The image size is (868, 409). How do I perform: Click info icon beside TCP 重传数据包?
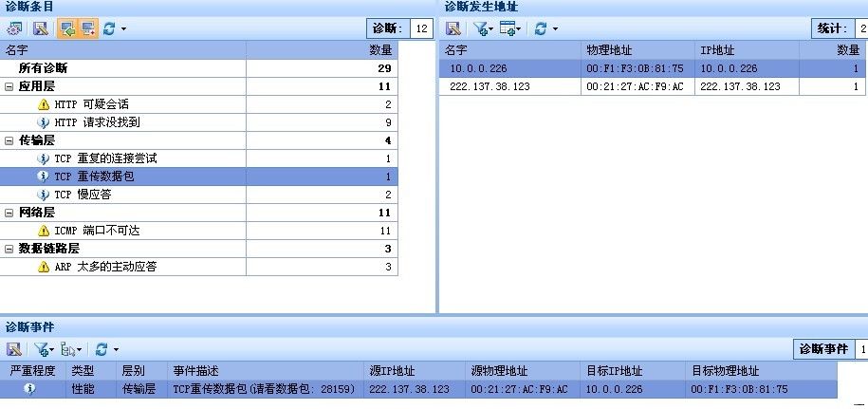tap(44, 177)
